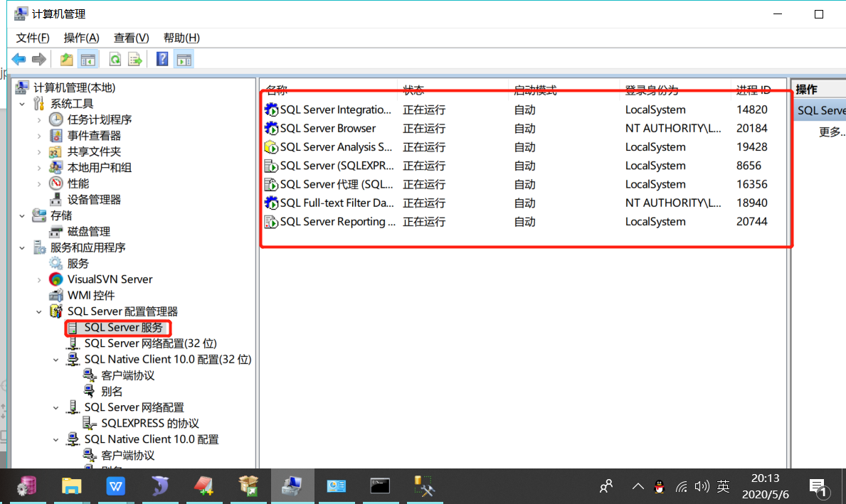Click the 事件查看器 icon

[x=55, y=135]
